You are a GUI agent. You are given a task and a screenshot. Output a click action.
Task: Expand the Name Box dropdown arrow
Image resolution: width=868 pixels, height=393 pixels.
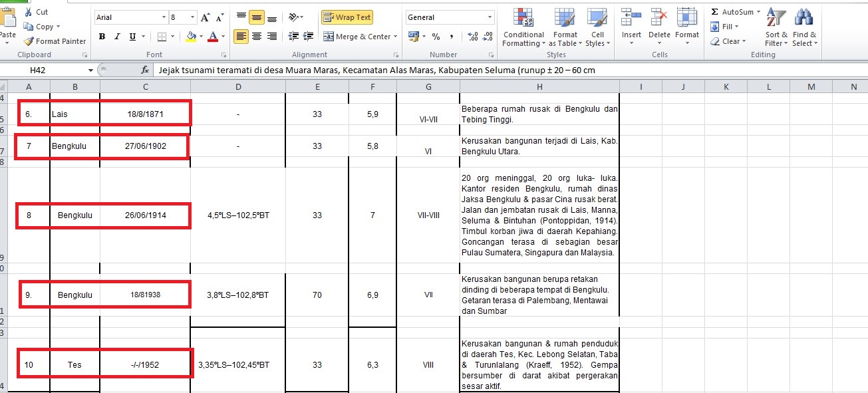coord(90,70)
